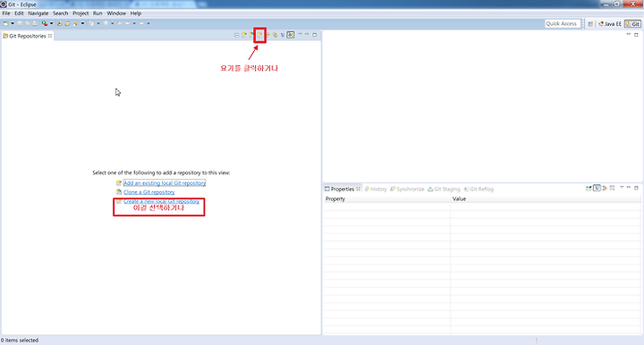Viewport: 644px width, 345px height.
Task: Click the Open Task icon in toolbar
Action: [67, 23]
